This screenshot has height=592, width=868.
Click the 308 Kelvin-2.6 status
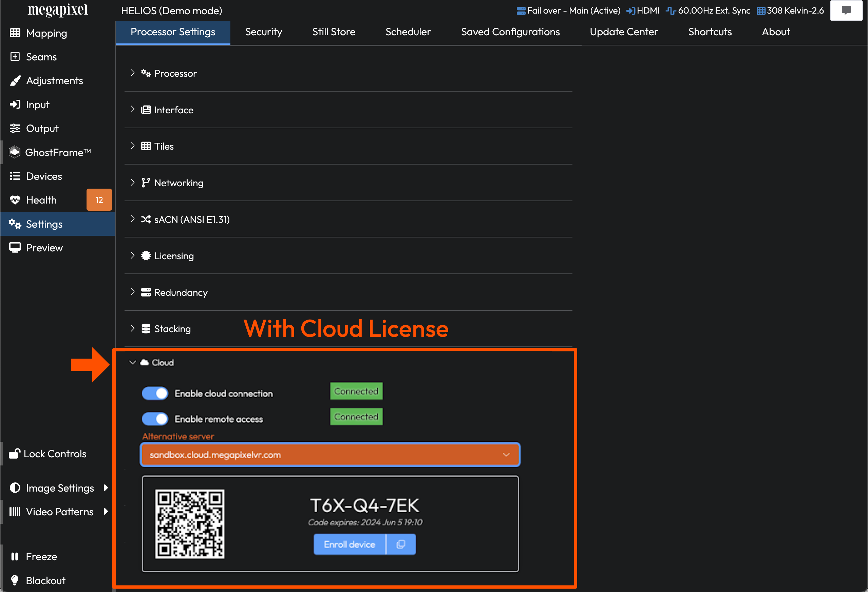[790, 11]
